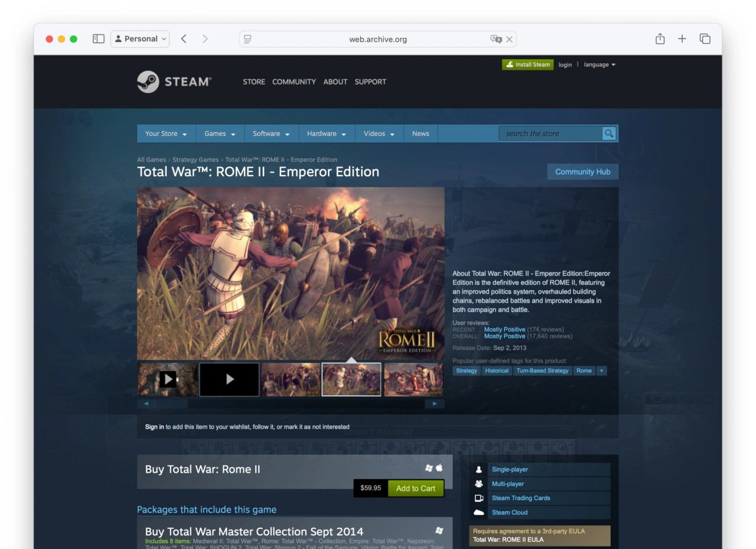Click the plus icon to add tag

pyautogui.click(x=601, y=371)
